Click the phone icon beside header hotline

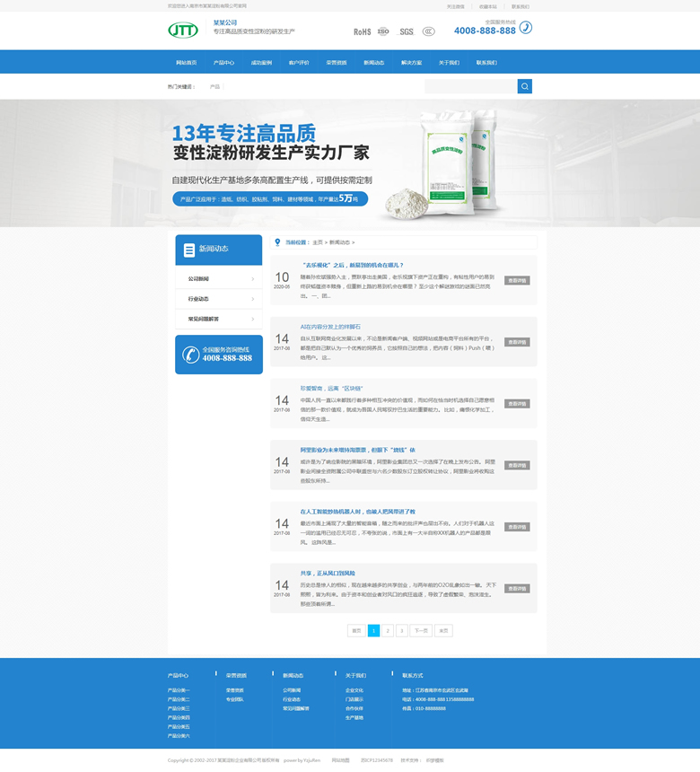tap(526, 28)
